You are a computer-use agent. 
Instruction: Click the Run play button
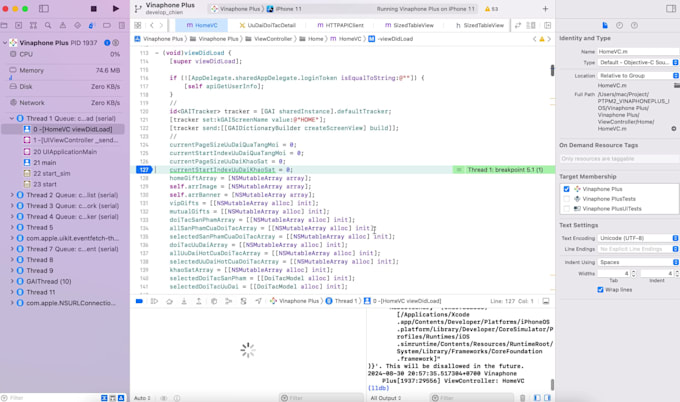click(115, 9)
